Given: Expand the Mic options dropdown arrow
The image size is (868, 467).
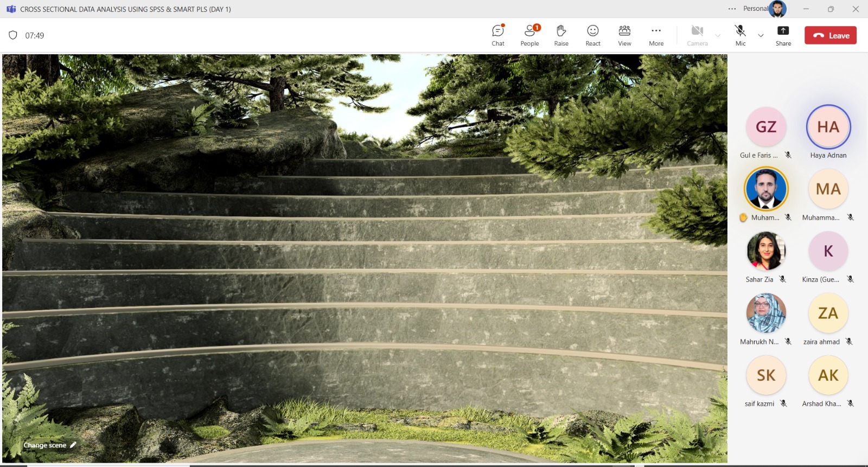Looking at the screenshot, I should click(x=761, y=36).
